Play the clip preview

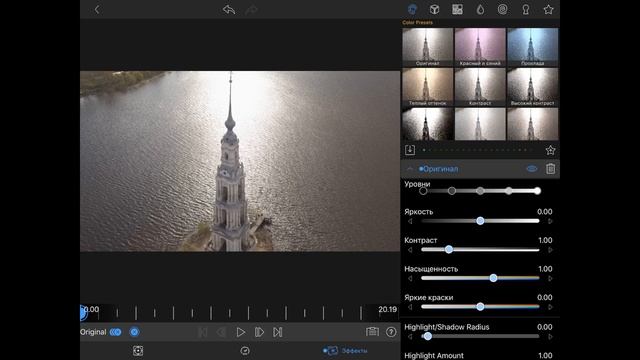pos(240,332)
